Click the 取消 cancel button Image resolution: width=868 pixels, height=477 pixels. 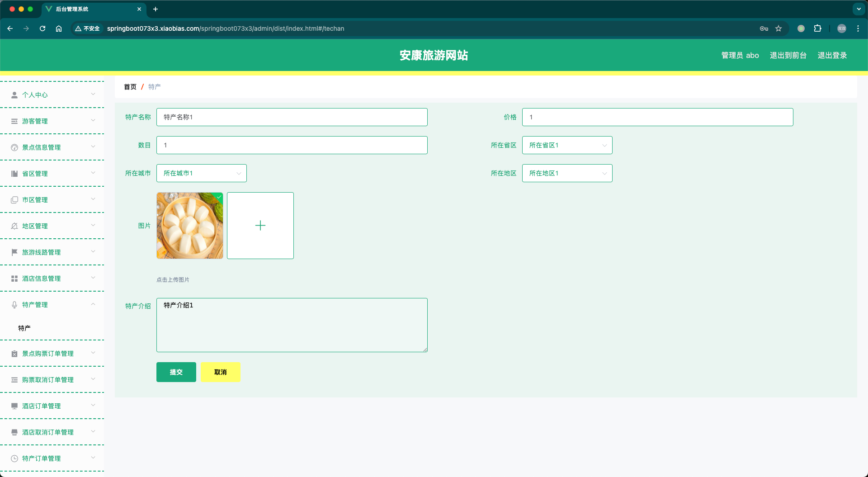click(221, 372)
